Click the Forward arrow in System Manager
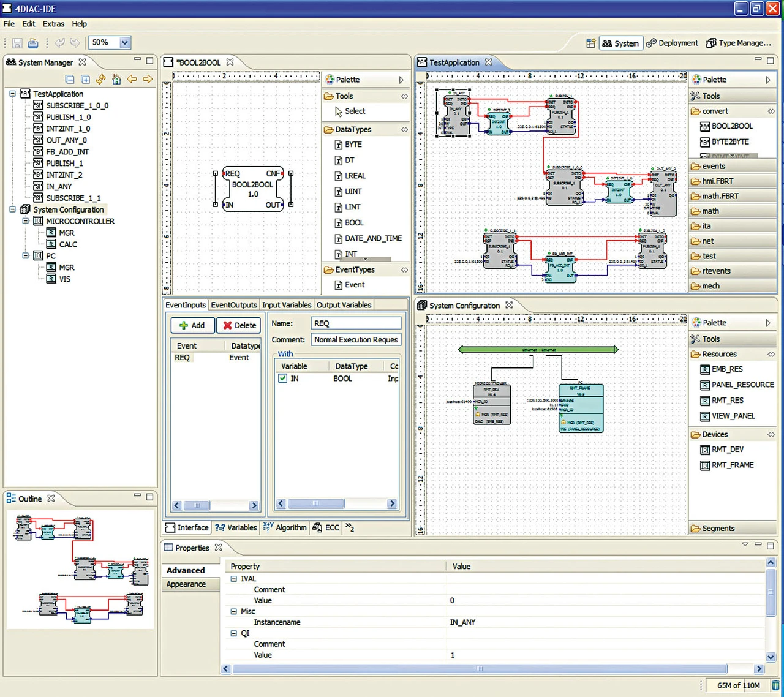Viewport: 784px width, 697px height. 148,80
